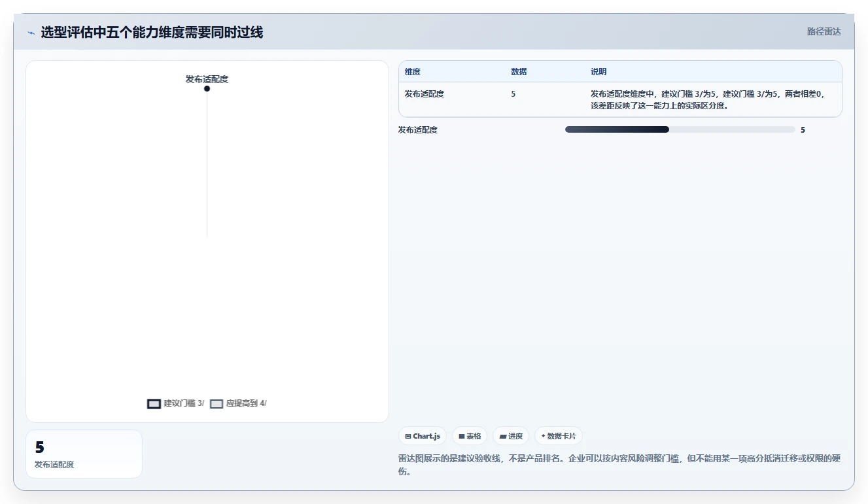Click the 发布适配度 cell in table row
Image resolution: width=868 pixels, height=504 pixels.
[425, 94]
